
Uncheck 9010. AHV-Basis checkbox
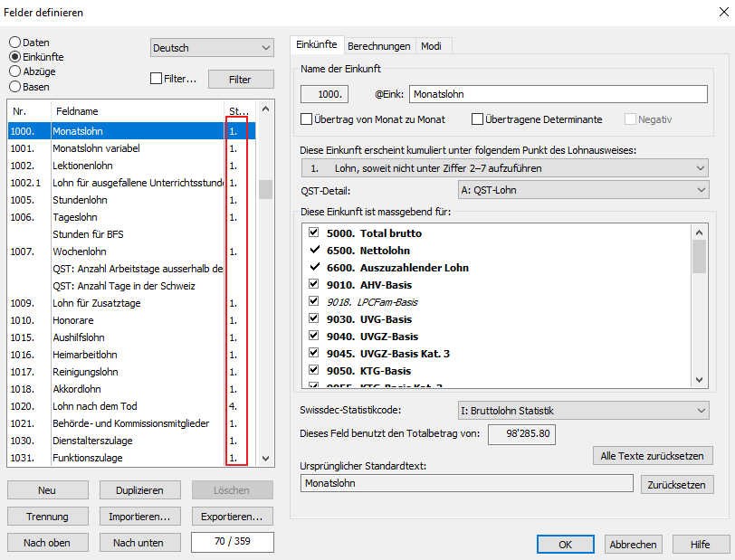[314, 285]
